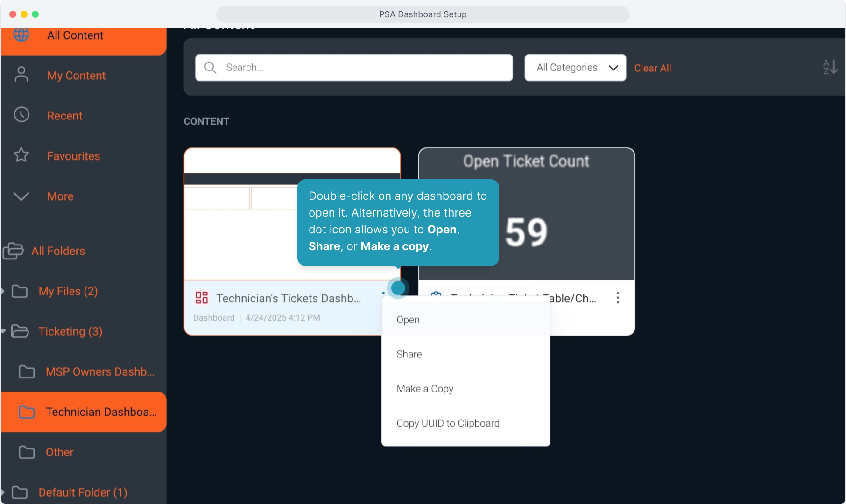The image size is (846, 504).
Task: Open the Favourites list
Action: pyautogui.click(x=74, y=156)
